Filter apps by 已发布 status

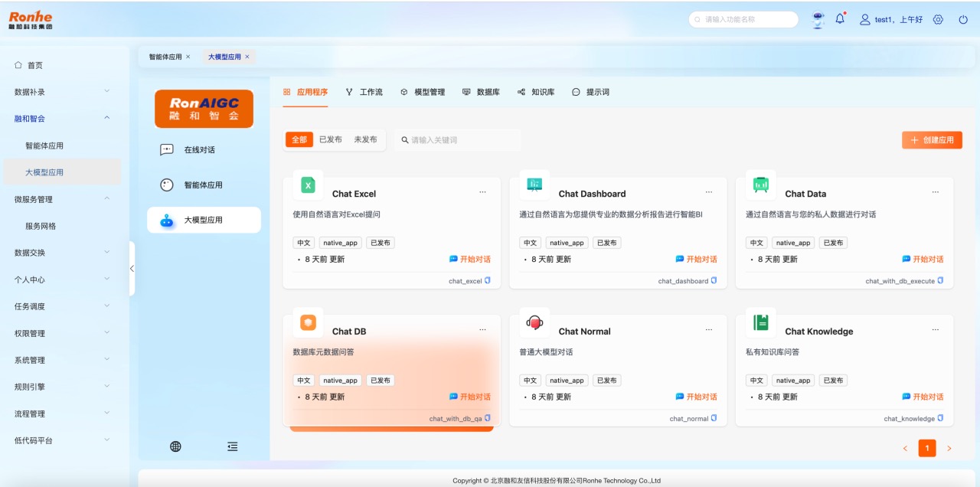point(332,139)
